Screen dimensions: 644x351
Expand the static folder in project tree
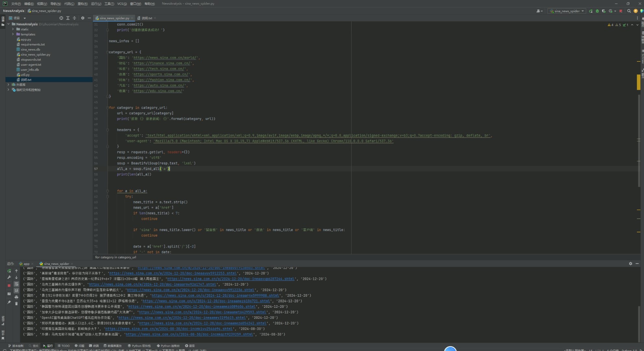pos(13,29)
